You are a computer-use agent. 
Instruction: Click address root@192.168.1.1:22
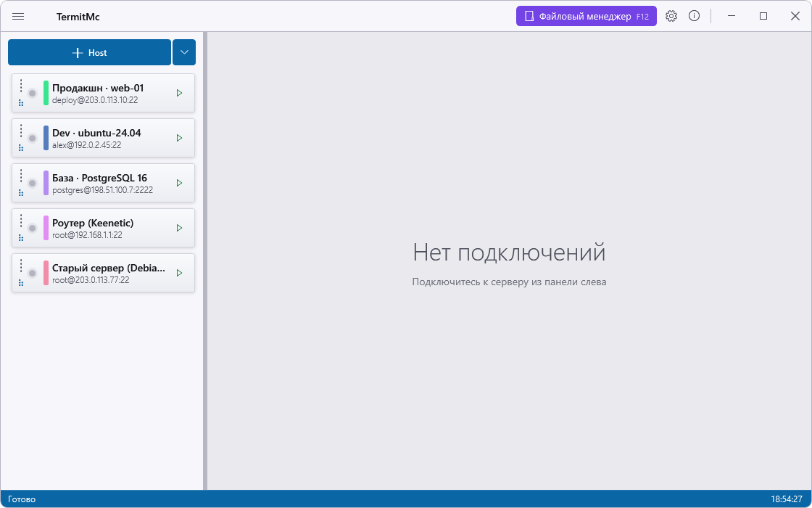[x=88, y=235]
